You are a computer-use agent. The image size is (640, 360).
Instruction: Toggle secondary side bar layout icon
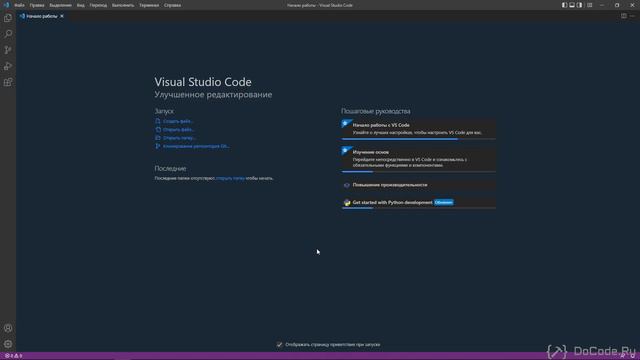coord(579,5)
